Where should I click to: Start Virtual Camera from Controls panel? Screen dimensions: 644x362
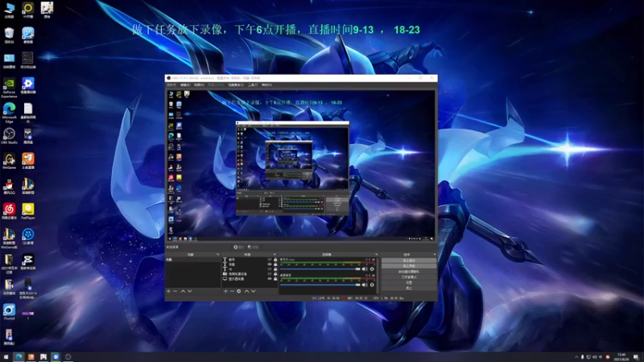[x=409, y=272]
